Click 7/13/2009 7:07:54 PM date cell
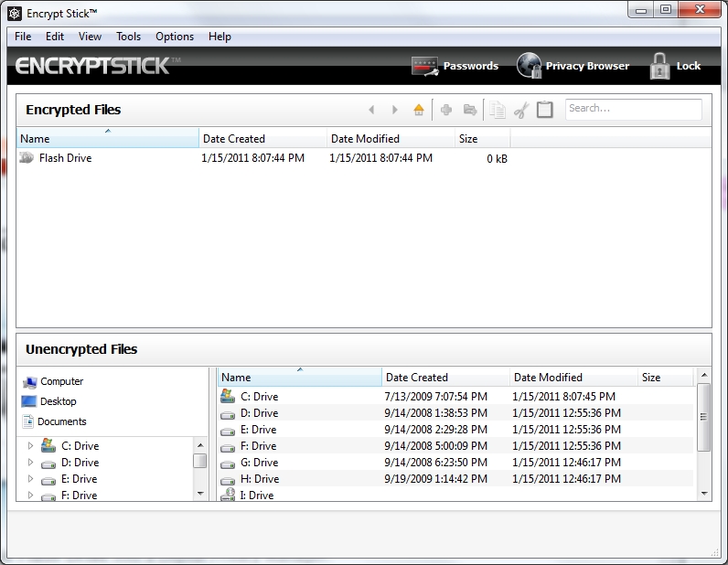 (436, 397)
